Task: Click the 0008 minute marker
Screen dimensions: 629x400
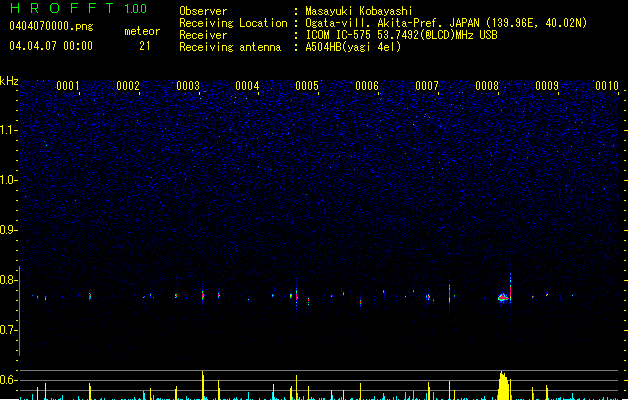Action: [487, 86]
